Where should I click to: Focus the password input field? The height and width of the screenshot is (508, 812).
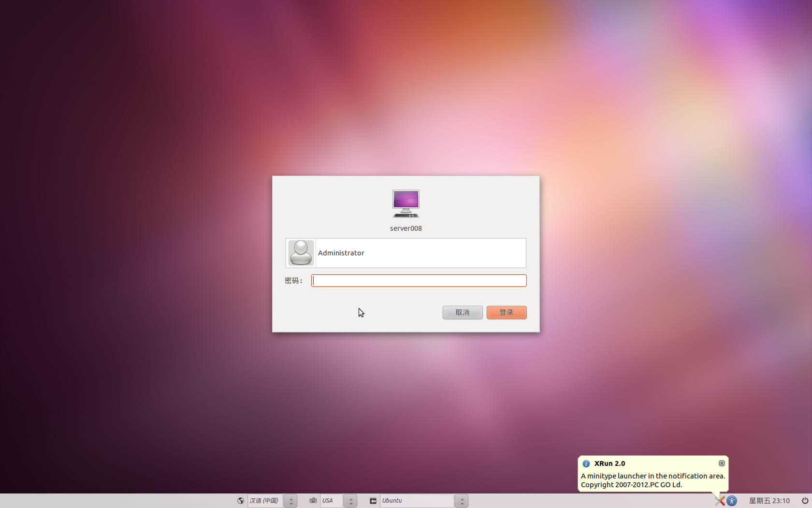point(419,281)
